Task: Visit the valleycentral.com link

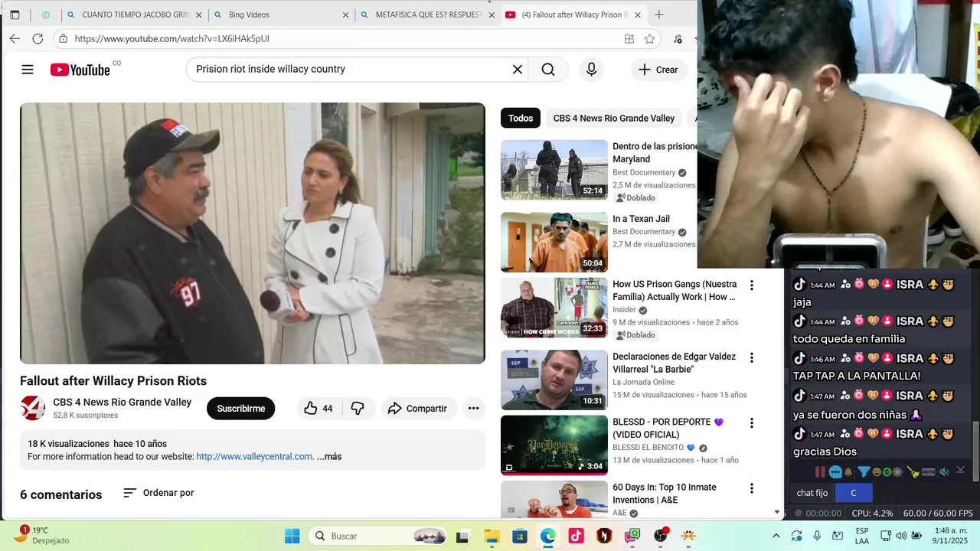Action: [254, 457]
